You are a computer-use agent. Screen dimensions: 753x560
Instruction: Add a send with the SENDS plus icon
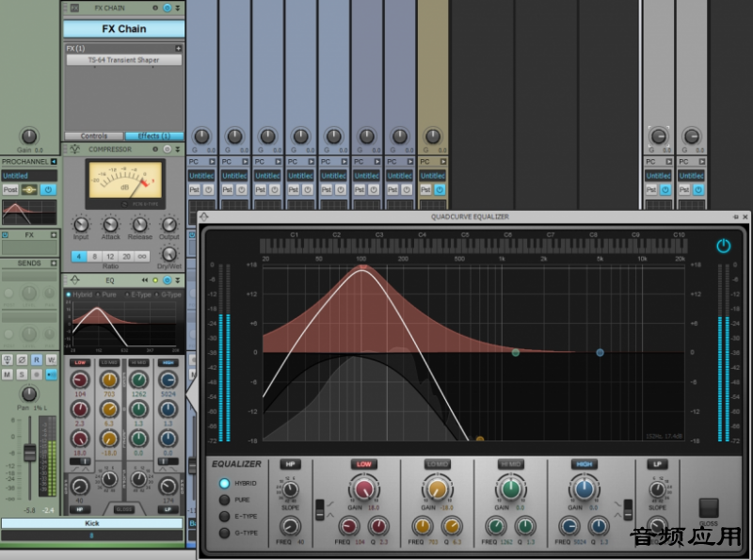[54, 264]
